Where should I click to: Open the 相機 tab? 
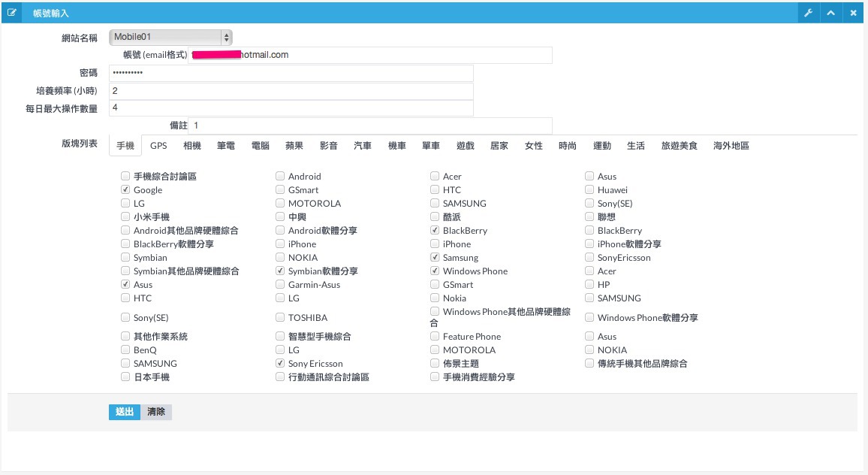(192, 146)
